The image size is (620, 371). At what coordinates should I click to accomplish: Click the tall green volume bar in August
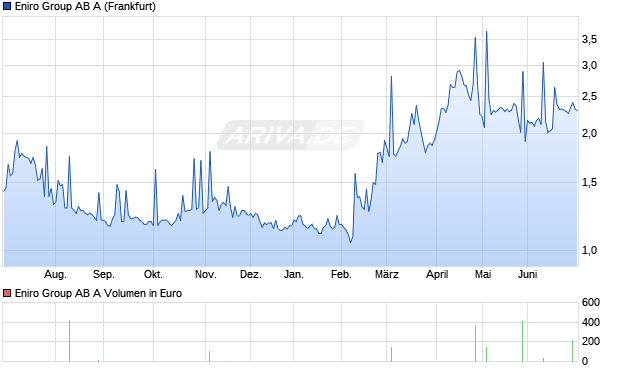(69, 341)
